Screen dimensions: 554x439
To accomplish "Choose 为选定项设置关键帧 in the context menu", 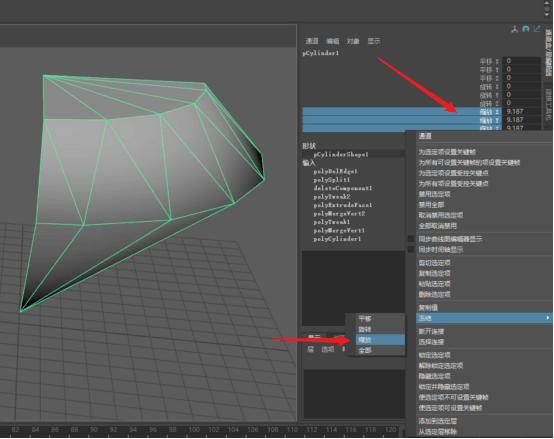I will click(x=447, y=152).
